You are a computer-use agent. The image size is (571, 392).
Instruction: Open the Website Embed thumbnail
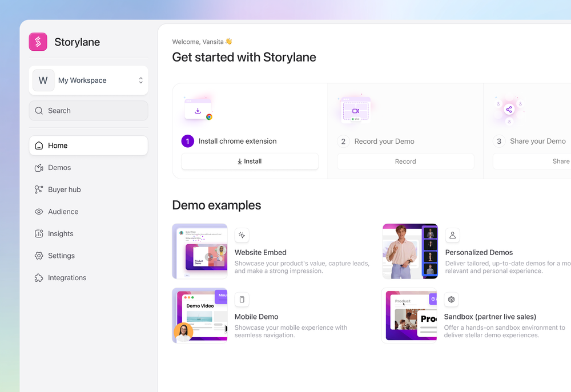[x=200, y=252]
